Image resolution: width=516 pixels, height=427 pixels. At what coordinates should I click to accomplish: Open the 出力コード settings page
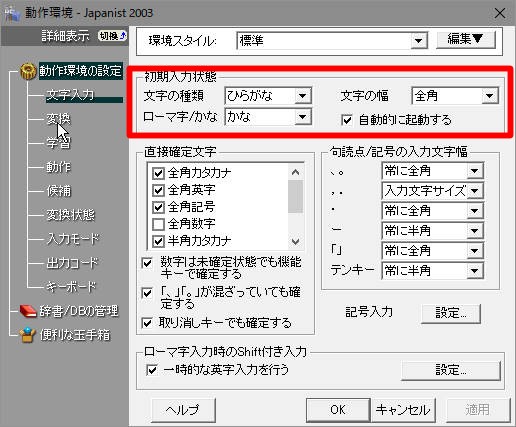pos(72,263)
